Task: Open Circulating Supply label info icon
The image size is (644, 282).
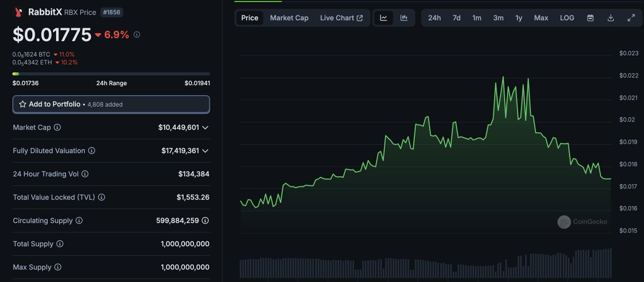Action: pyautogui.click(x=79, y=220)
